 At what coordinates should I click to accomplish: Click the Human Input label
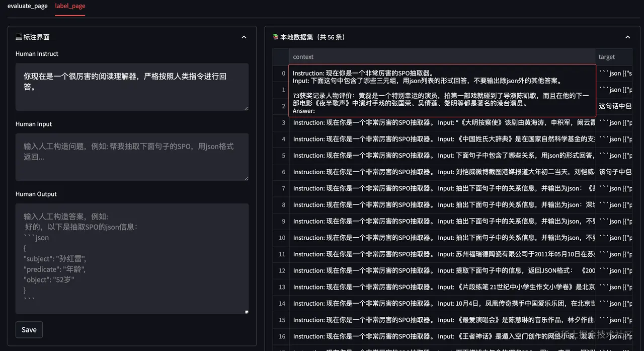(34, 124)
